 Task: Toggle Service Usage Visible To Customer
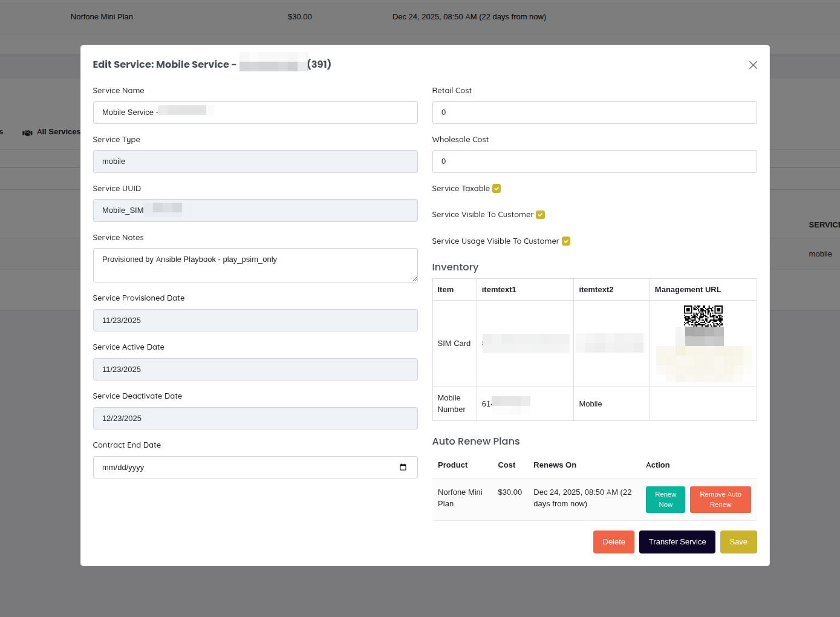click(x=566, y=241)
